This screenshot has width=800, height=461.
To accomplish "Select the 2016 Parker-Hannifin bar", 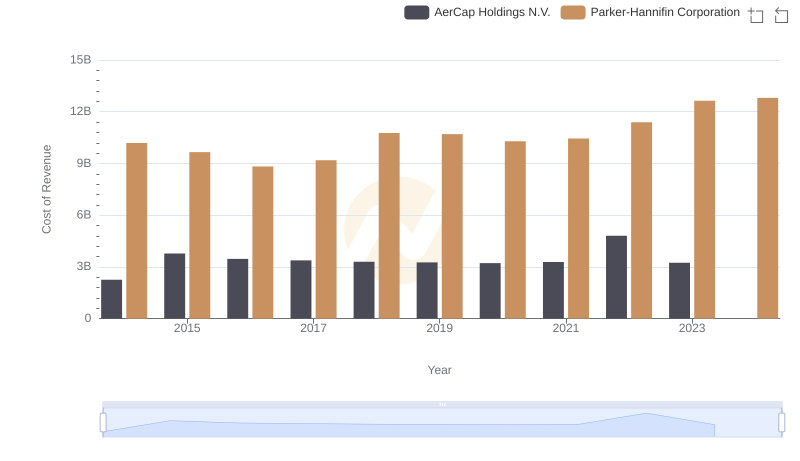I will [263, 243].
